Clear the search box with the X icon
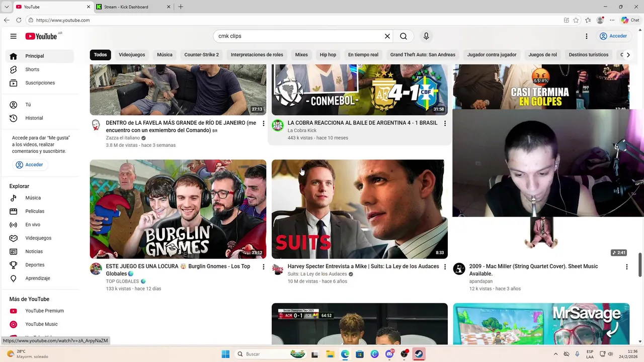 387,36
